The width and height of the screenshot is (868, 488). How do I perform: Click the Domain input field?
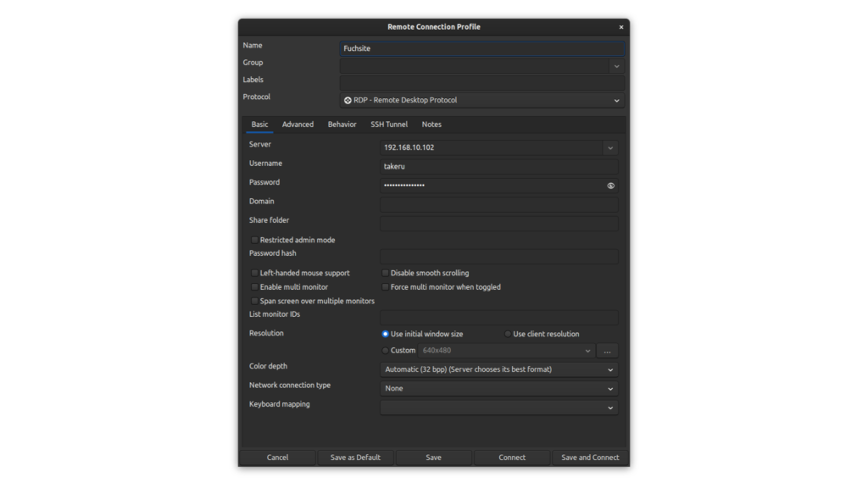click(498, 205)
